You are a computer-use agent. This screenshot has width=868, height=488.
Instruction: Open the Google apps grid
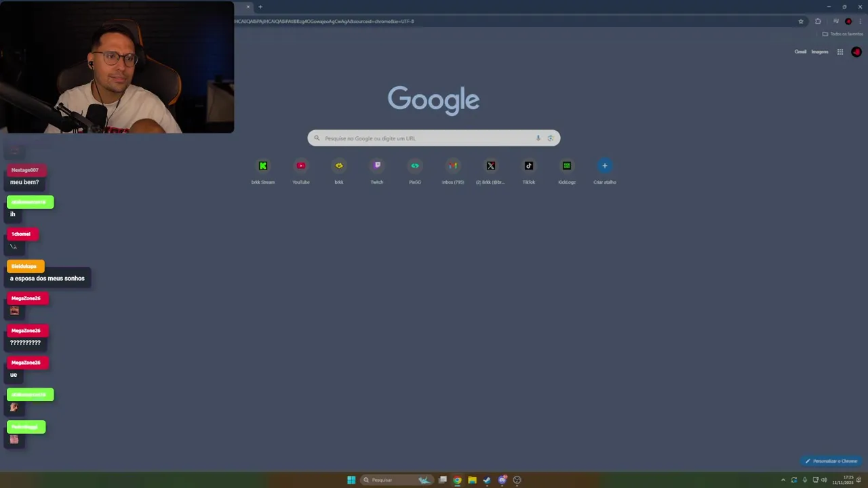tap(840, 52)
